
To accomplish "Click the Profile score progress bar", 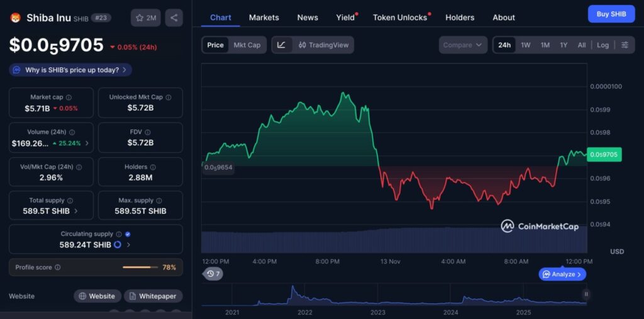I will point(140,267).
